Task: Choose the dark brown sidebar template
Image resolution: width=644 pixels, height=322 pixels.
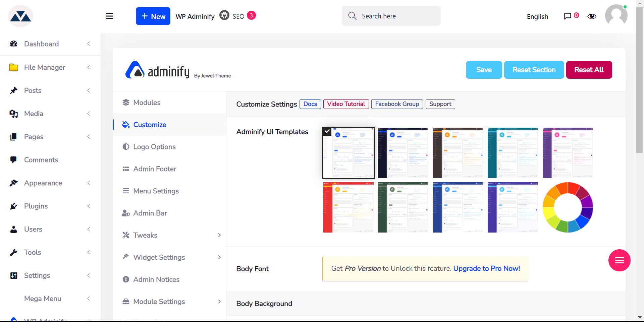Action: [458, 153]
